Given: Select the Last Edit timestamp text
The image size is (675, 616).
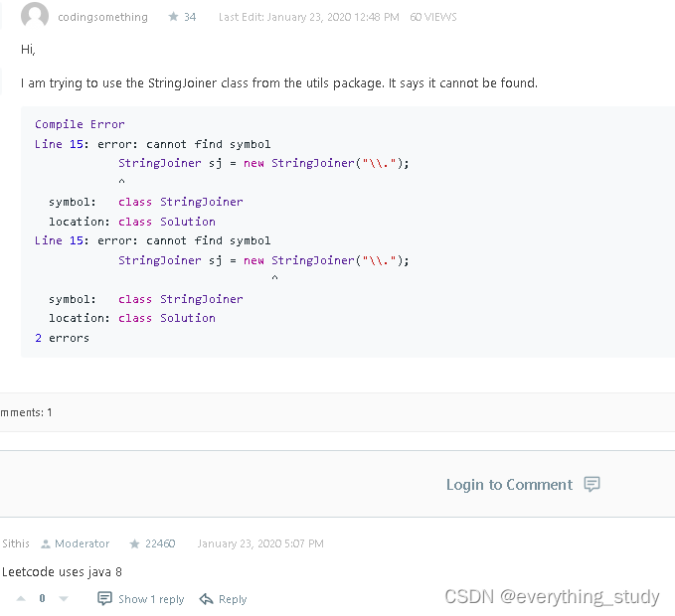Looking at the screenshot, I should (308, 17).
